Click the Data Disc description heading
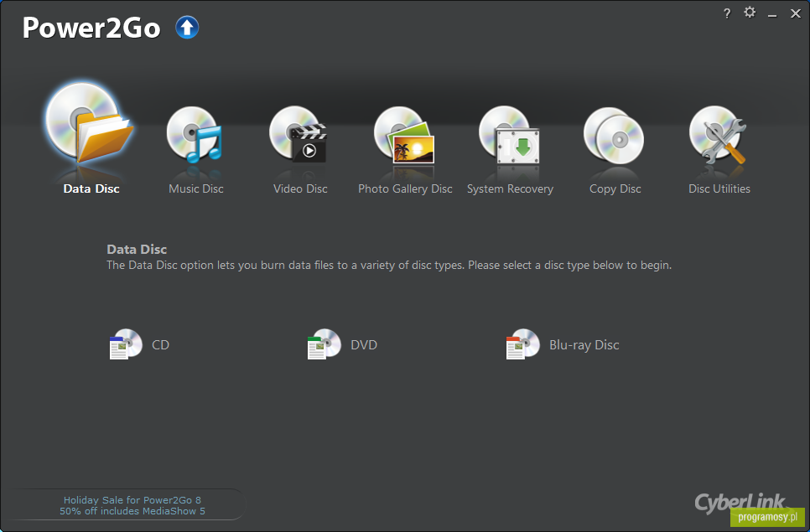This screenshot has width=810, height=532. (137, 249)
